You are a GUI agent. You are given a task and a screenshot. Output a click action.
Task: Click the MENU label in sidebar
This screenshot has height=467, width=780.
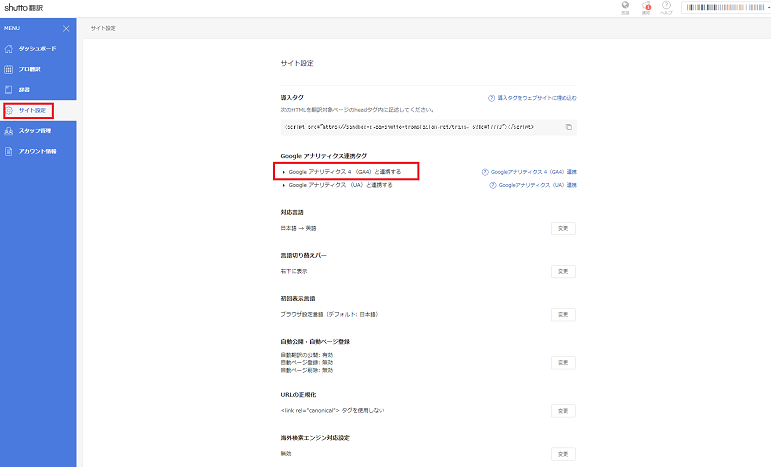pos(12,28)
